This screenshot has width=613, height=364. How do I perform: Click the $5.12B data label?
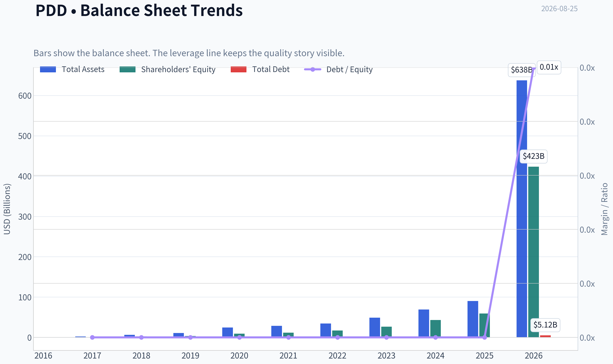pyautogui.click(x=545, y=325)
